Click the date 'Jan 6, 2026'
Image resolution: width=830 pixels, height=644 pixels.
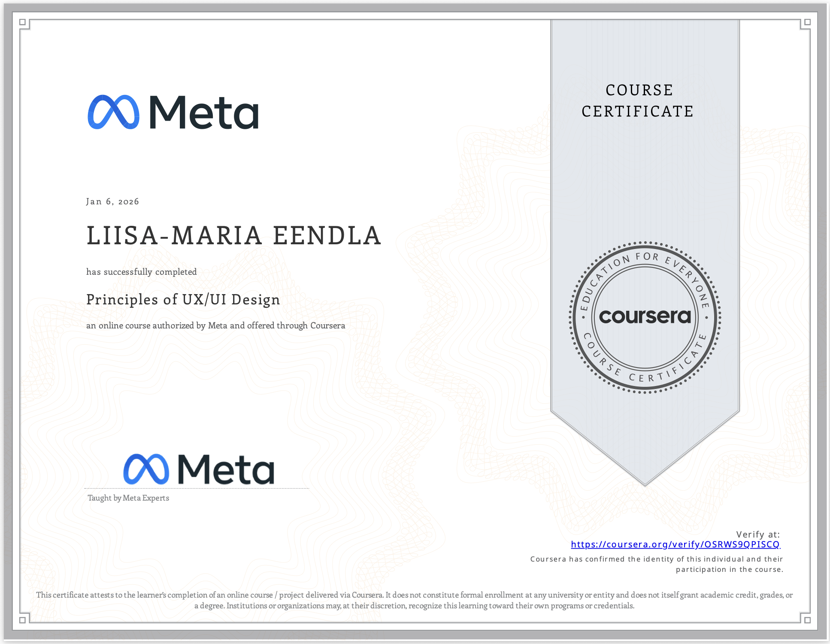pyautogui.click(x=112, y=201)
